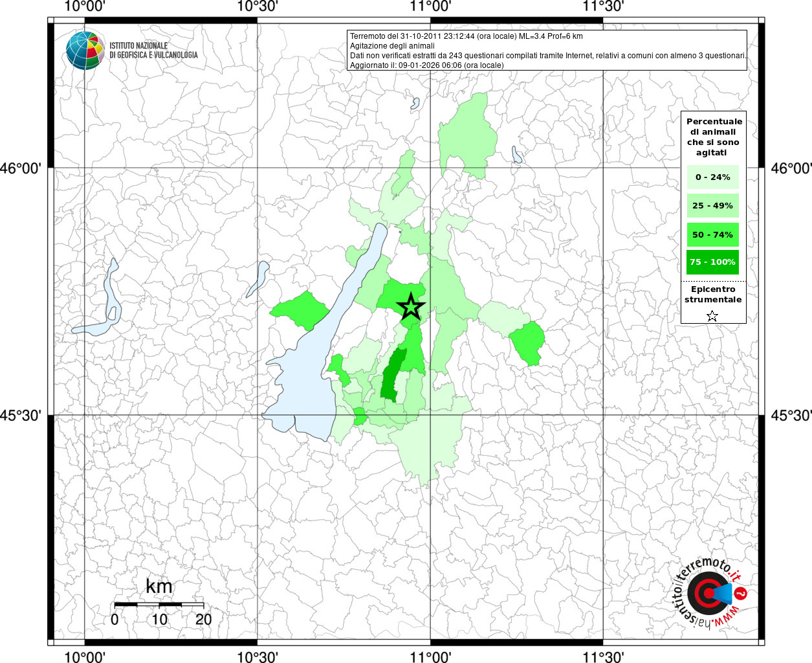Viewport: 812px width, 663px height.
Task: Select the 25 - 49% legend swatch
Action: pyautogui.click(x=712, y=206)
